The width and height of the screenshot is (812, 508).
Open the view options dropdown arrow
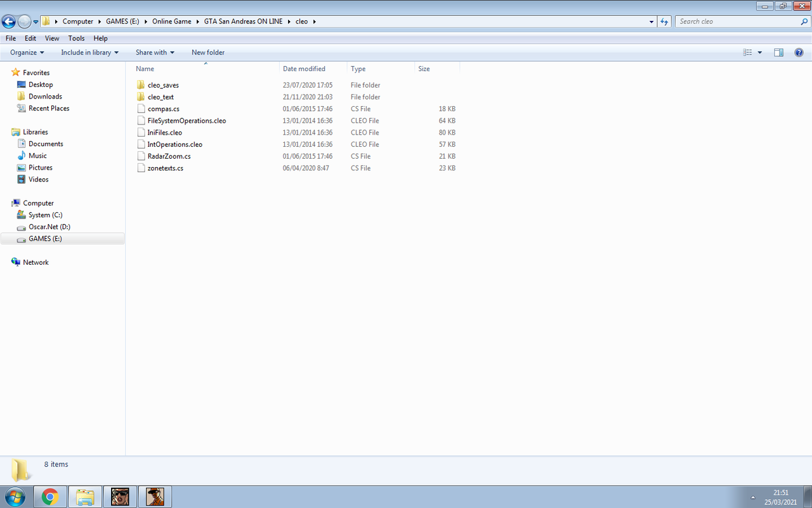pos(760,53)
